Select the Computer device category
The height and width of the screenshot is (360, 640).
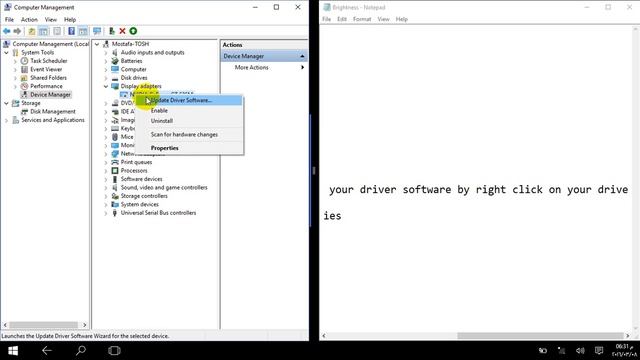(x=133, y=69)
